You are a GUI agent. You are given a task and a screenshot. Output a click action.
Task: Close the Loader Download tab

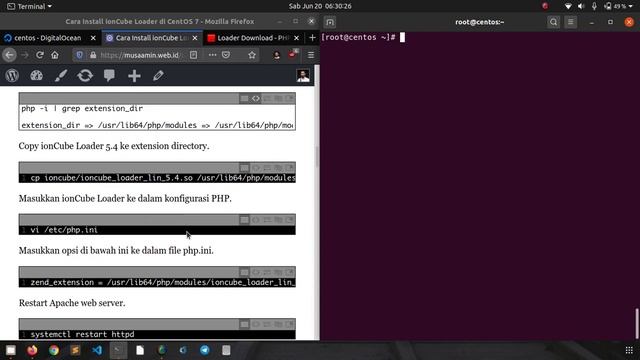[296, 38]
